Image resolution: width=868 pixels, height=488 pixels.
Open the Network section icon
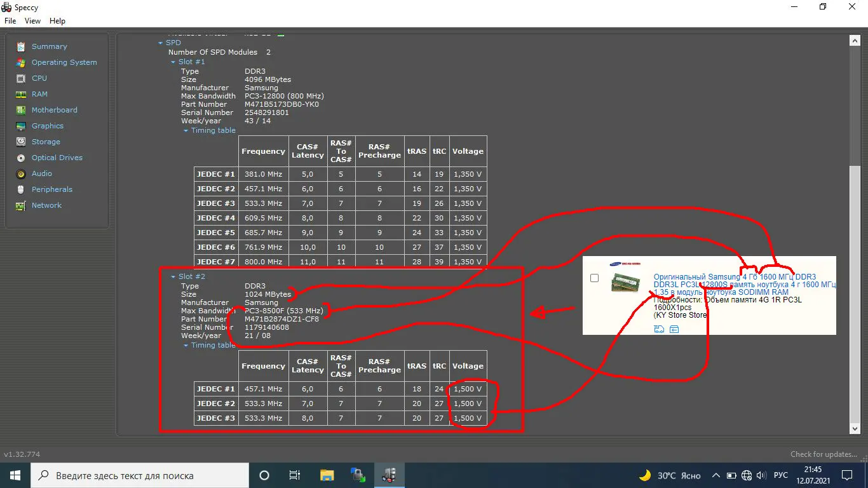click(21, 205)
